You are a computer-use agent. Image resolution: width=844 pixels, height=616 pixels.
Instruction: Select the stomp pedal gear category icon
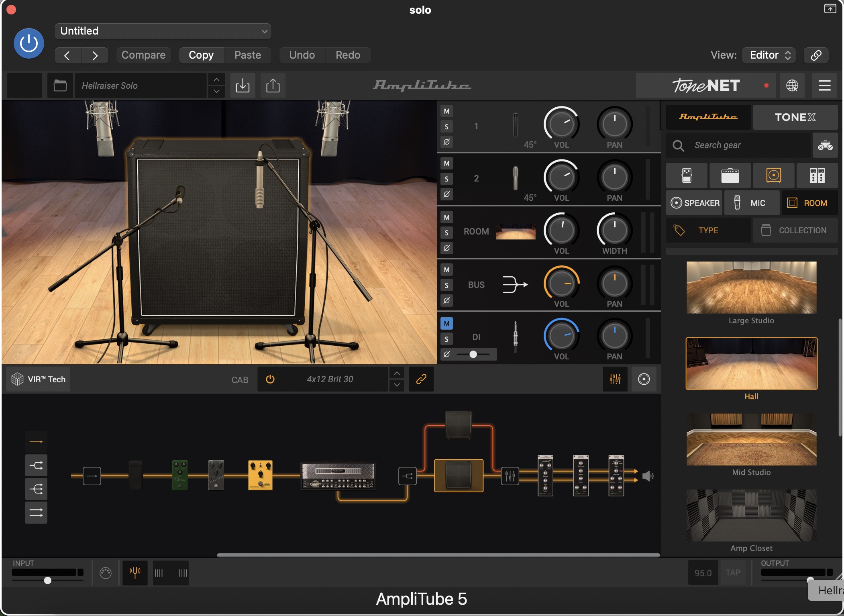687,175
